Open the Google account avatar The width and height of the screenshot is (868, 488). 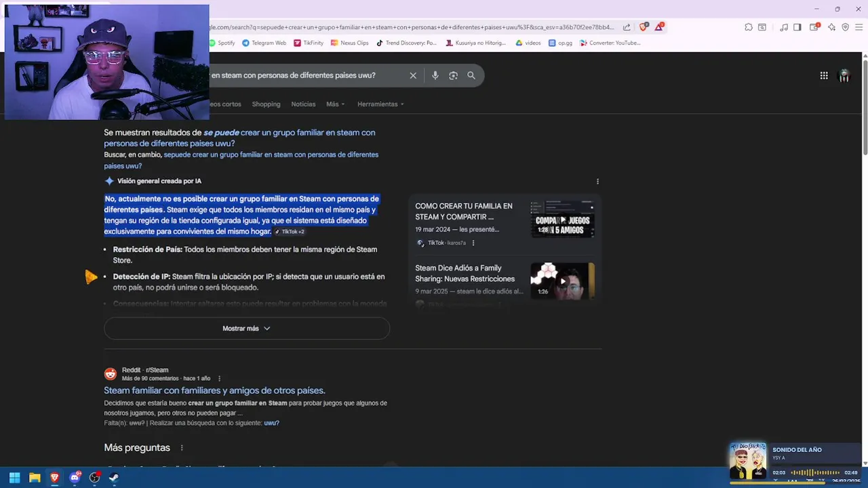coord(844,76)
